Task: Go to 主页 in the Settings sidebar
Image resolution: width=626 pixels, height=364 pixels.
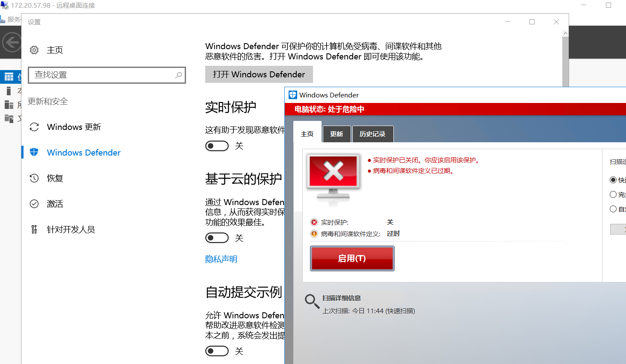Action: [55, 50]
